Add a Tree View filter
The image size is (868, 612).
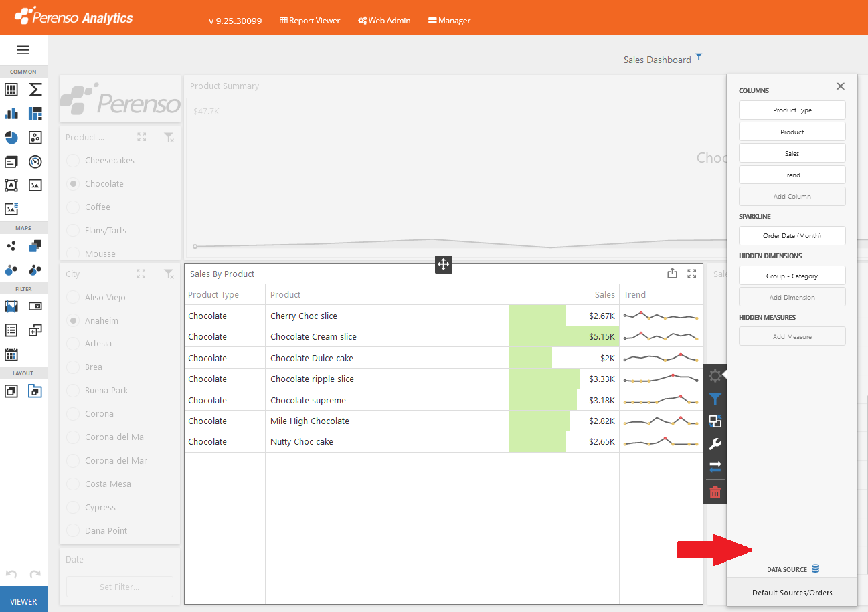click(x=35, y=330)
